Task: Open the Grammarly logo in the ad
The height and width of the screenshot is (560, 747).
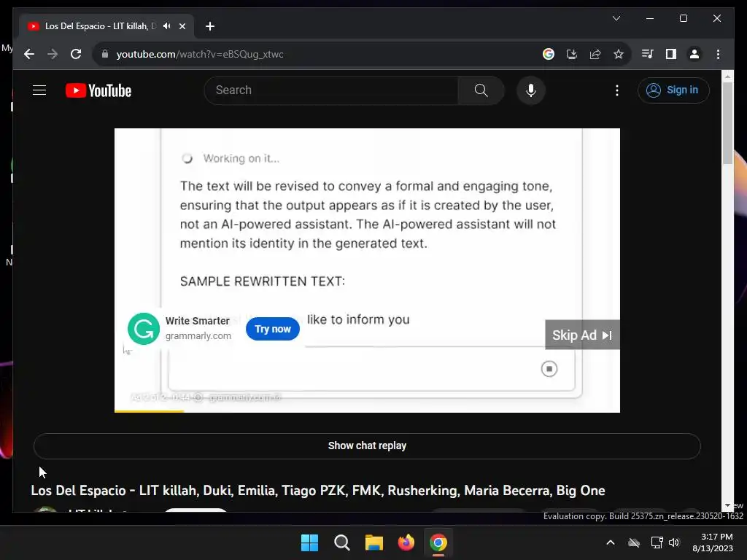Action: coord(144,329)
